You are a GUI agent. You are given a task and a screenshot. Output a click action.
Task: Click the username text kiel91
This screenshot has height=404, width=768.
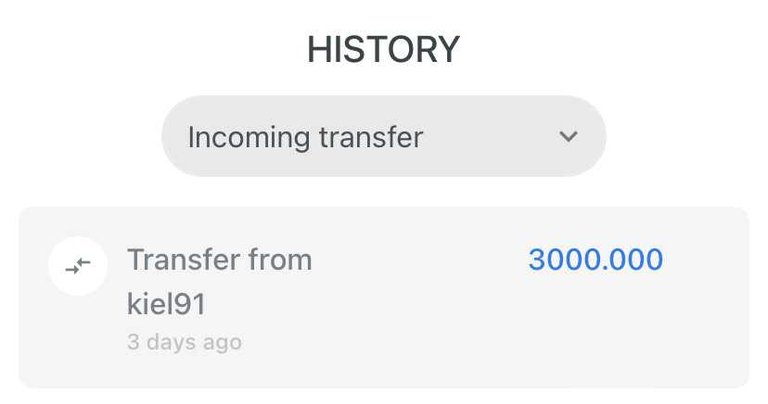coord(166,304)
